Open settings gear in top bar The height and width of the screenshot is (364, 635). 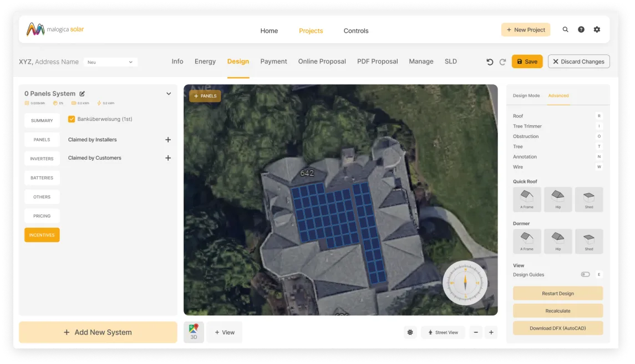(597, 30)
